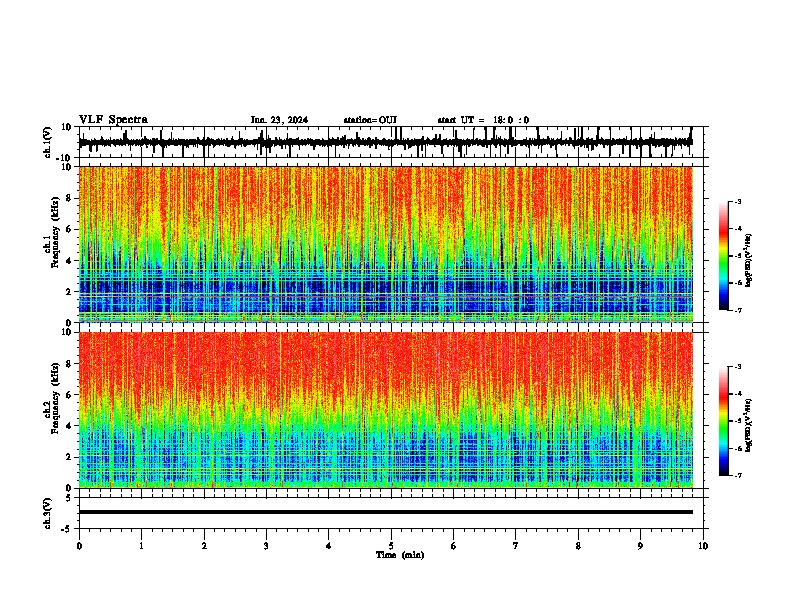The image size is (792, 612).
Task: Click the time-axis tick label '1'
Action: click(x=141, y=546)
